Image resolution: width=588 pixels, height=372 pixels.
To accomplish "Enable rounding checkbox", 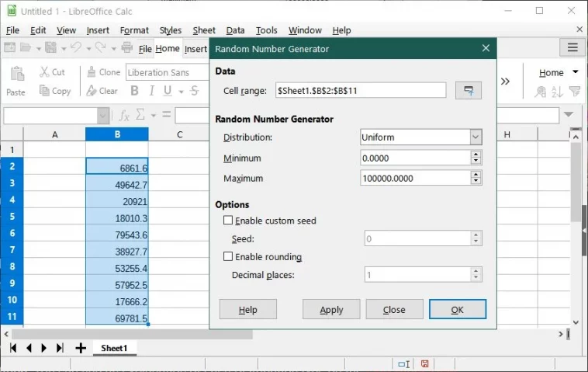I will coord(228,256).
